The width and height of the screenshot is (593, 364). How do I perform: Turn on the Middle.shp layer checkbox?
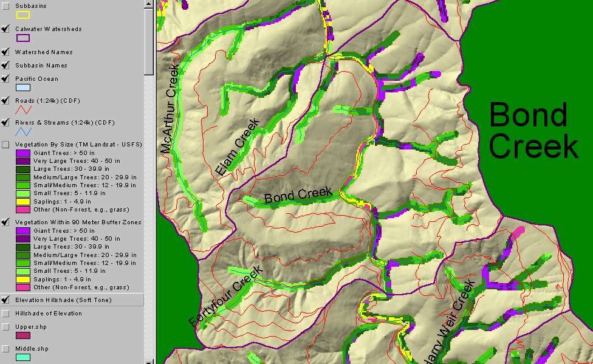coord(5,349)
